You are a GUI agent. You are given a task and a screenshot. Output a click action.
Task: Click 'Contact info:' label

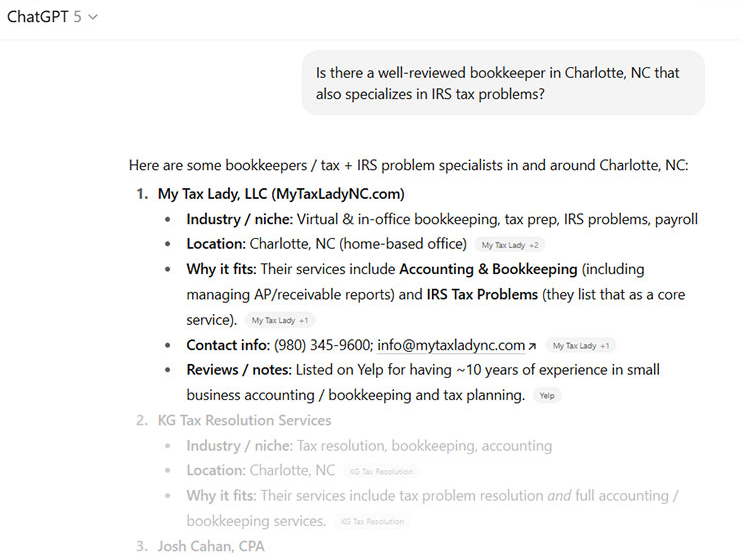pyautogui.click(x=228, y=345)
